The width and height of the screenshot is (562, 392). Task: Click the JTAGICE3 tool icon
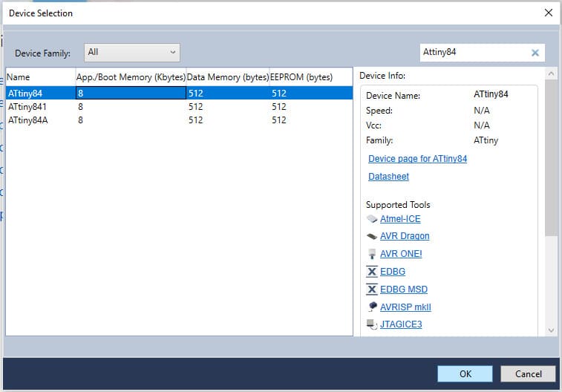(x=372, y=324)
